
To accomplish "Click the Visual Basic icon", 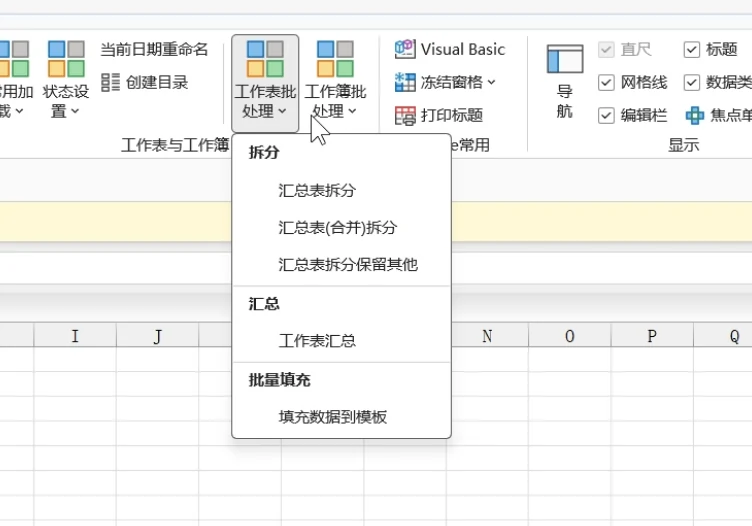I will 405,49.
